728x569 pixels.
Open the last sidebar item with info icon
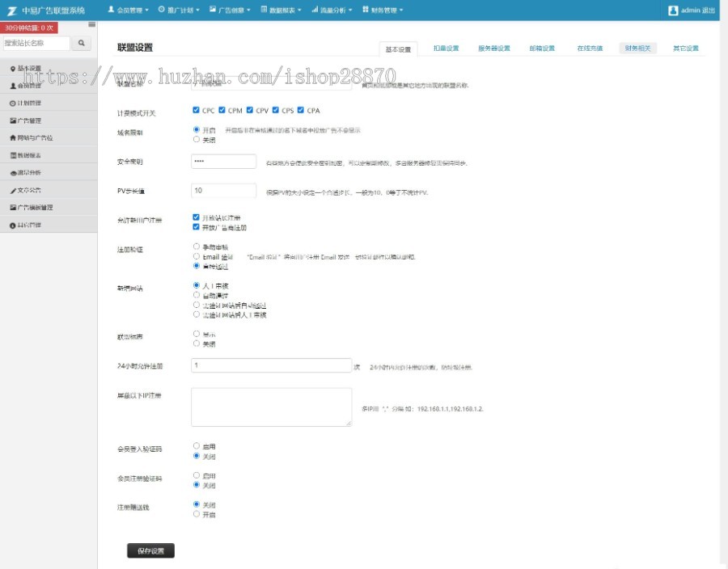point(13,225)
